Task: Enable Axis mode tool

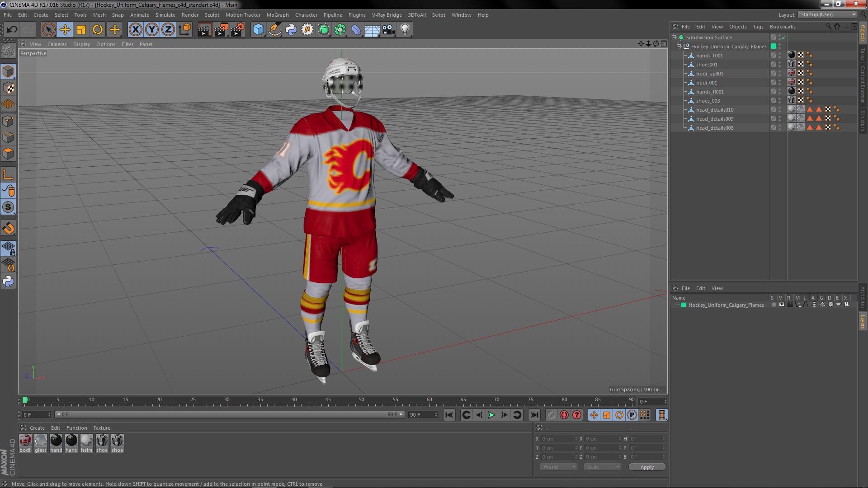Action: [8, 174]
